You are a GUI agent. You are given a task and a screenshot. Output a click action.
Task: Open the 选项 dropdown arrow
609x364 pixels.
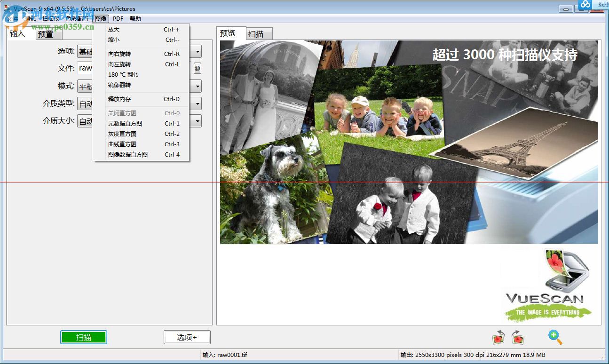[198, 52]
